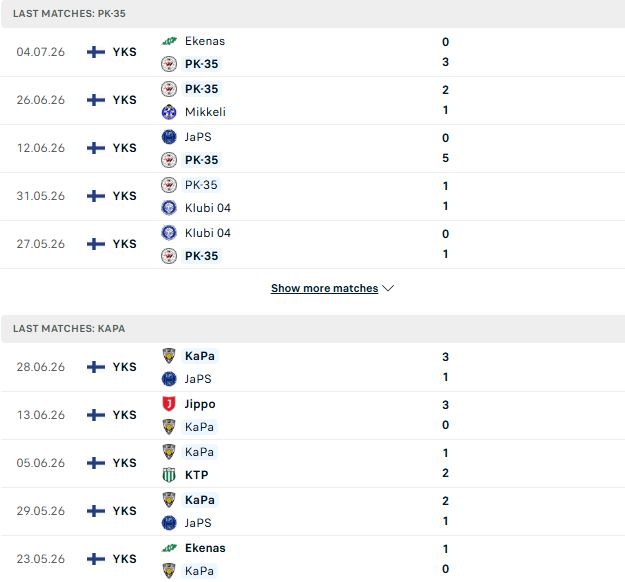Screen dimensions: 625x582
Task: Click Jippo red shield logo
Action: tap(169, 404)
